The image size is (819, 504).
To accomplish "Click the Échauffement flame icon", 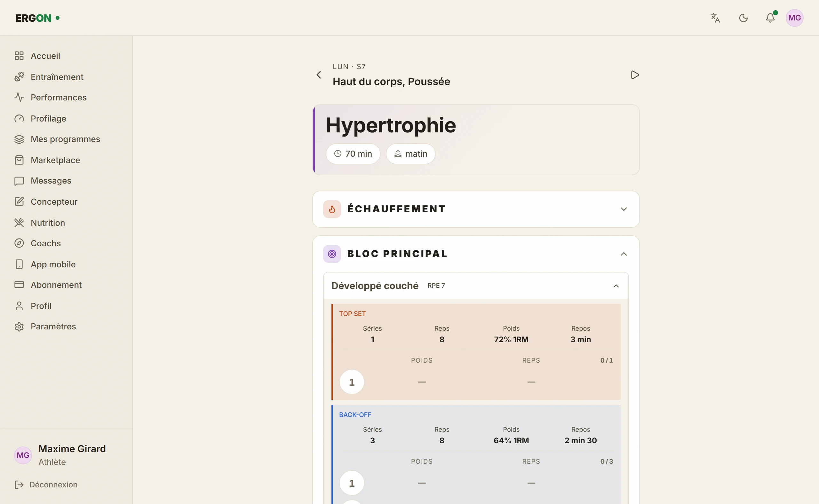I will [332, 209].
